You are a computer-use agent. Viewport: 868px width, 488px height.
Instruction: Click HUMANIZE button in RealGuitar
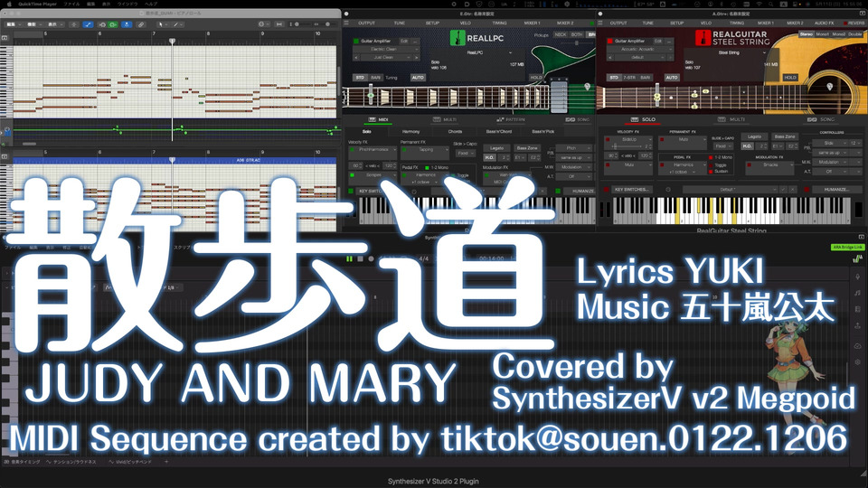(835, 189)
